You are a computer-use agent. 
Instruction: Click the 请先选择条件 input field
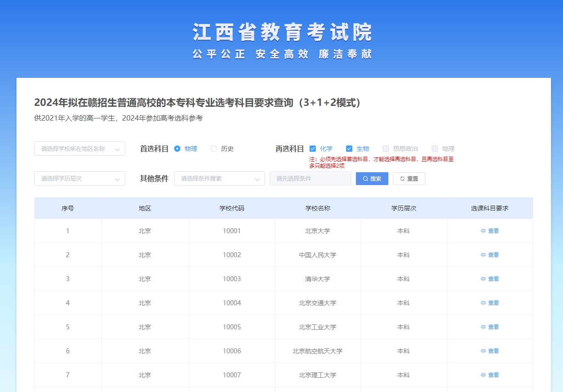point(310,178)
